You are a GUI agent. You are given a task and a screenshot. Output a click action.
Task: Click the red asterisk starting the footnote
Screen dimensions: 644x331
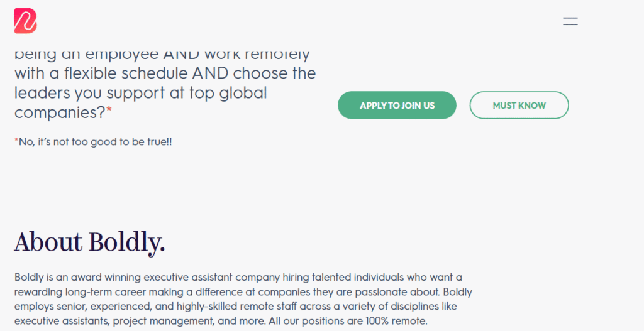(x=16, y=141)
